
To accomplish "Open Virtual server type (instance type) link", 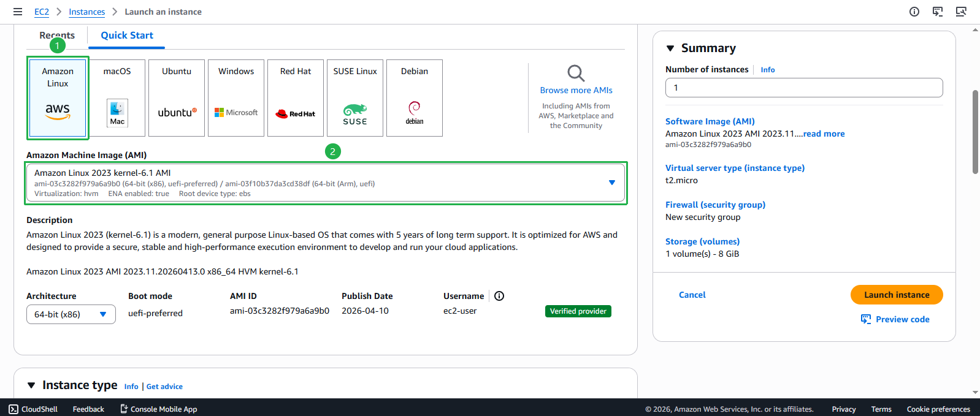I will tap(735, 168).
